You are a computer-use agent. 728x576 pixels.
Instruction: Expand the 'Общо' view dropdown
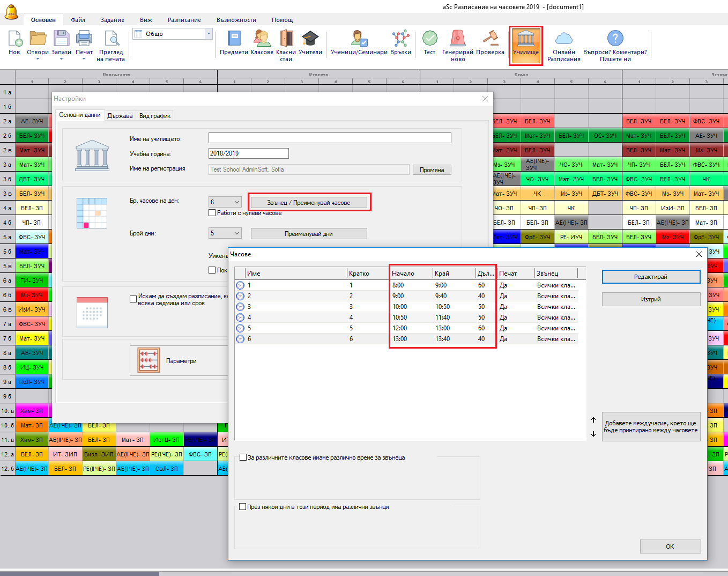[209, 34]
